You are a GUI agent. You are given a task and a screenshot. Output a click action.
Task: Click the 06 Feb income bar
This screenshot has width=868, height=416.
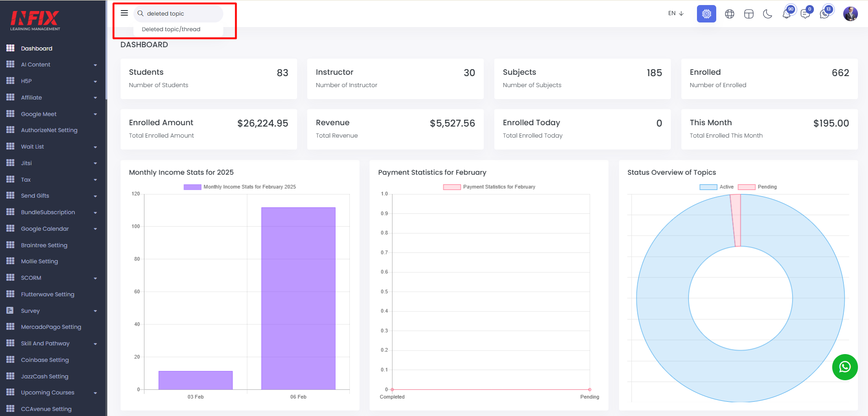tap(298, 298)
